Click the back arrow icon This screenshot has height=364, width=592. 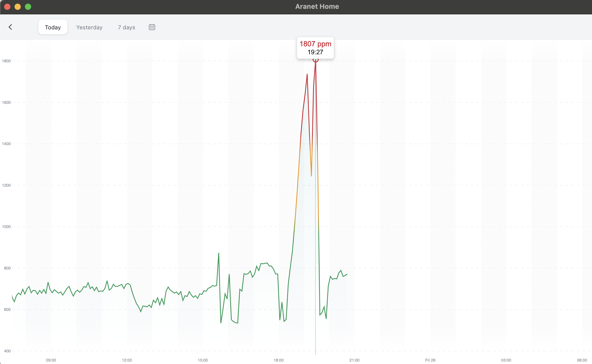(x=10, y=27)
